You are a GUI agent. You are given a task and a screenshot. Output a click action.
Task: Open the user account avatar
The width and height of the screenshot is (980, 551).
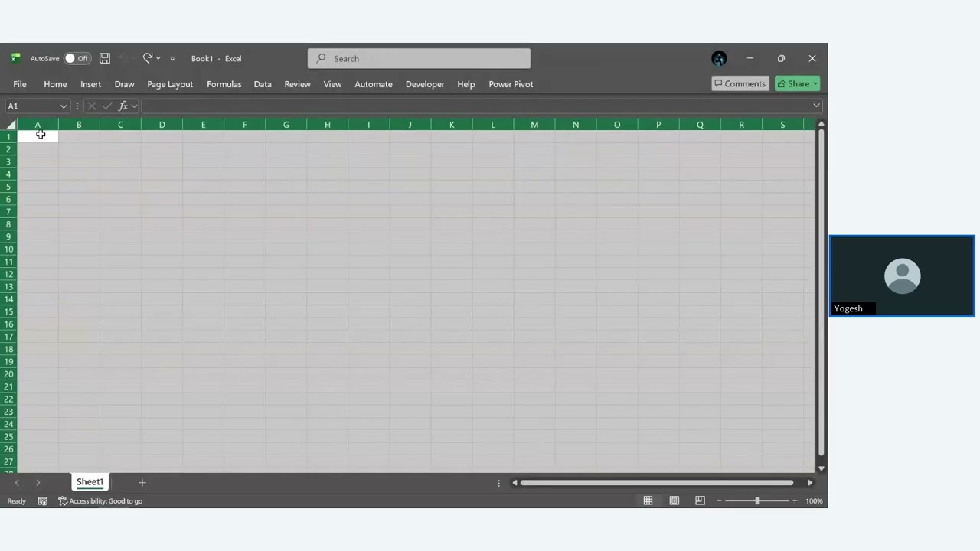[719, 58]
